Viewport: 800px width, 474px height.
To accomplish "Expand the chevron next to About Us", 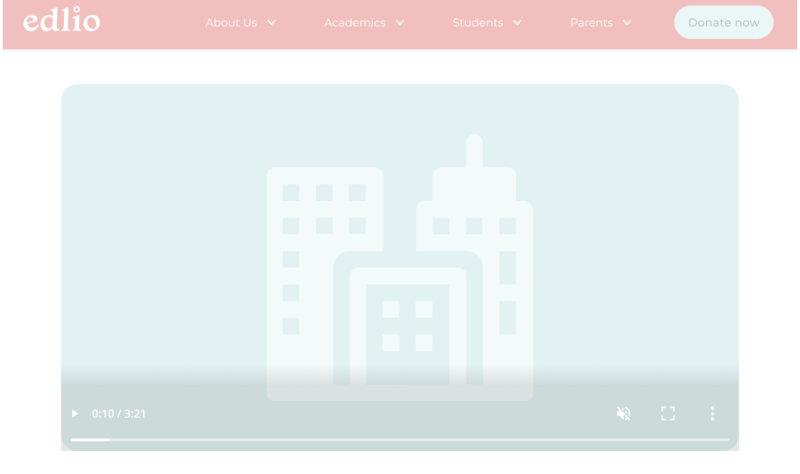I will [271, 23].
